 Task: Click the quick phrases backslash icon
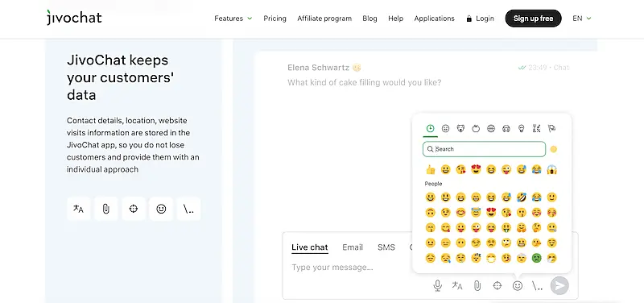pos(537,286)
